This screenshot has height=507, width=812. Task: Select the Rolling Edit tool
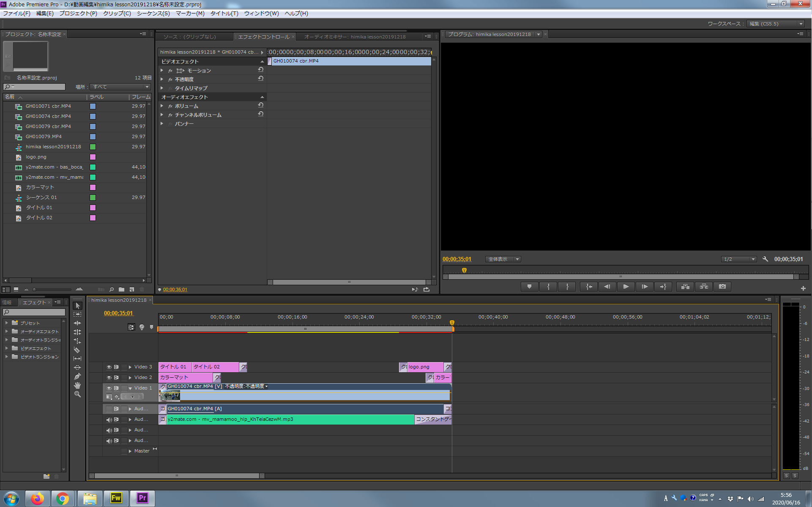coord(77,332)
